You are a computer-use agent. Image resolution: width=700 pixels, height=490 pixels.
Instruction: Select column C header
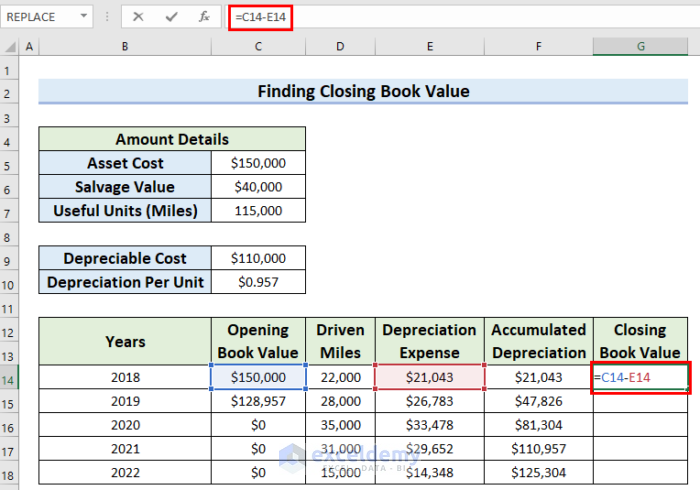pyautogui.click(x=258, y=47)
